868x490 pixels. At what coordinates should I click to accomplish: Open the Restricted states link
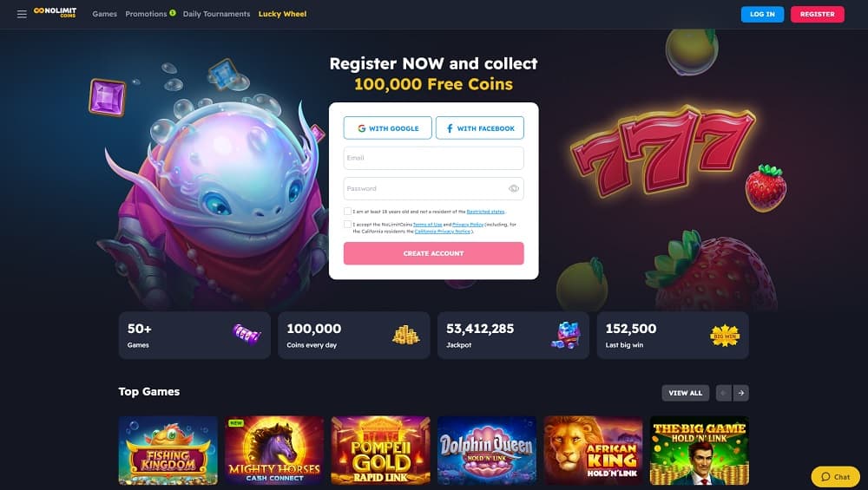point(485,212)
